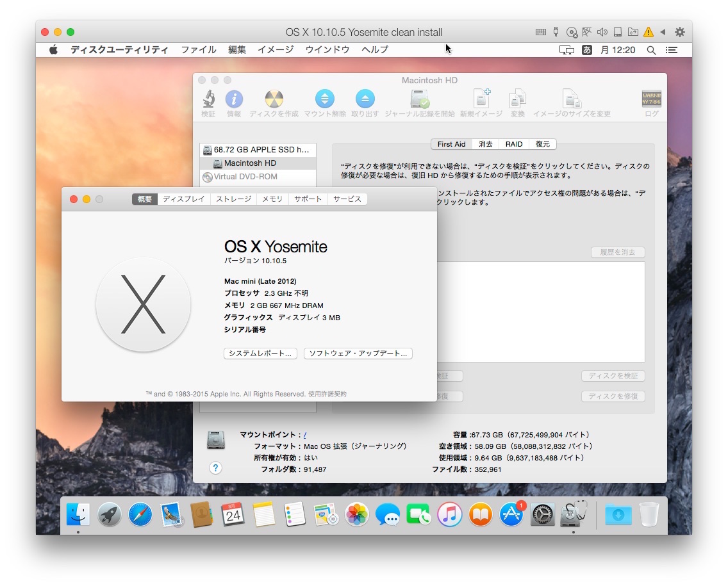Open Reminders list icon in Dock
This screenshot has width=728, height=586.
pyautogui.click(x=294, y=514)
